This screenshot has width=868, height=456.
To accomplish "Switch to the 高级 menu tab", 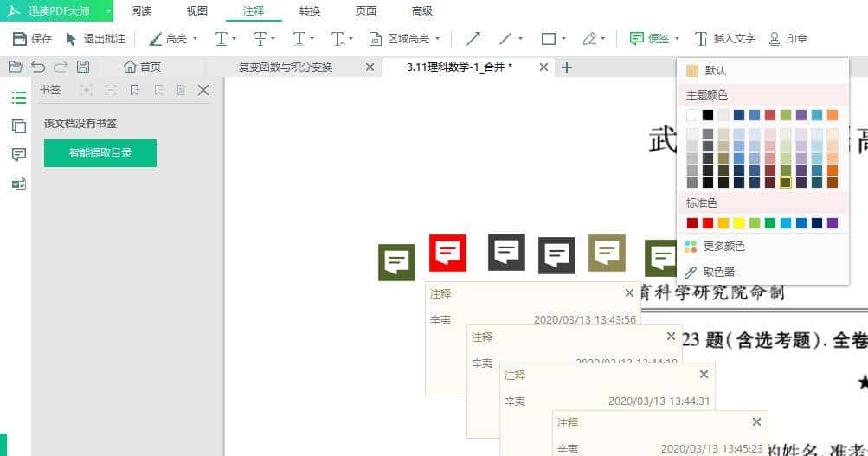I will pos(421,10).
